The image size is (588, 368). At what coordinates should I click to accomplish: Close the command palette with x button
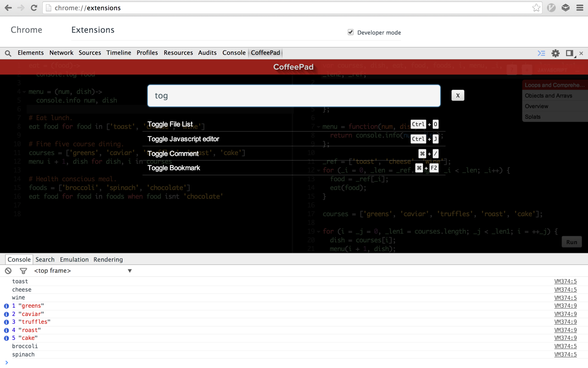tap(458, 95)
